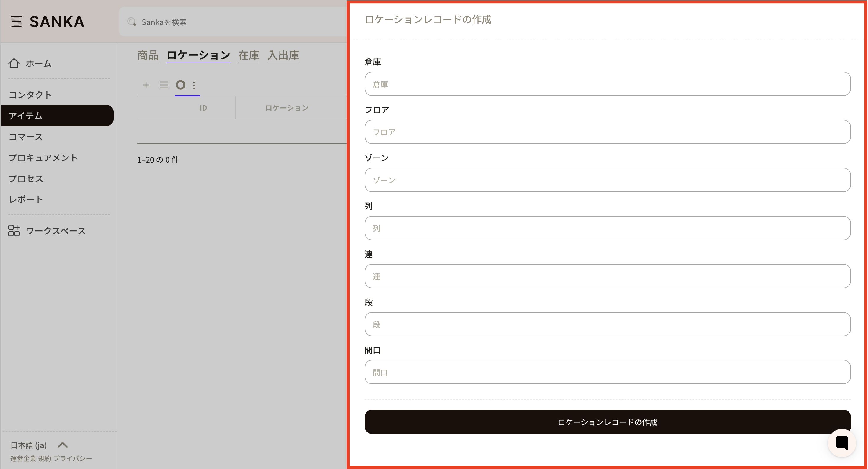Image resolution: width=868 pixels, height=469 pixels.
Task: Switch to list view icon
Action: pos(164,85)
